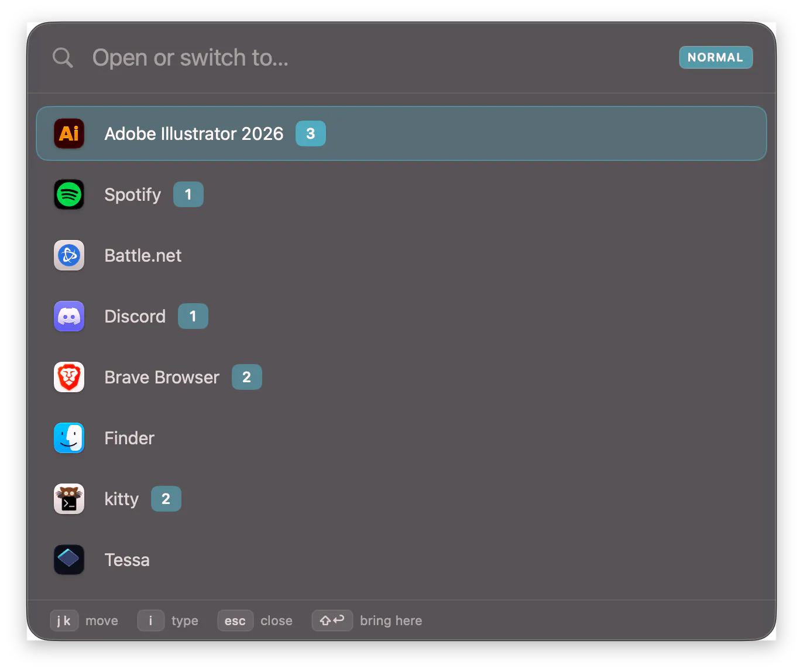Click the 'i' type key hint
This screenshot has width=803, height=672.
point(150,620)
